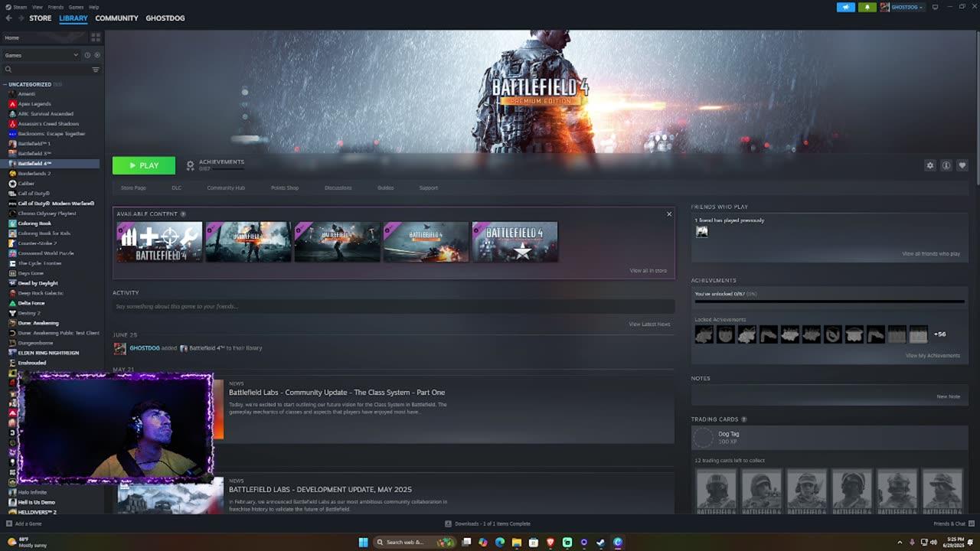This screenshot has height=551, width=980.
Task: Open the GHOSTDOG profile tab
Action: click(165, 18)
